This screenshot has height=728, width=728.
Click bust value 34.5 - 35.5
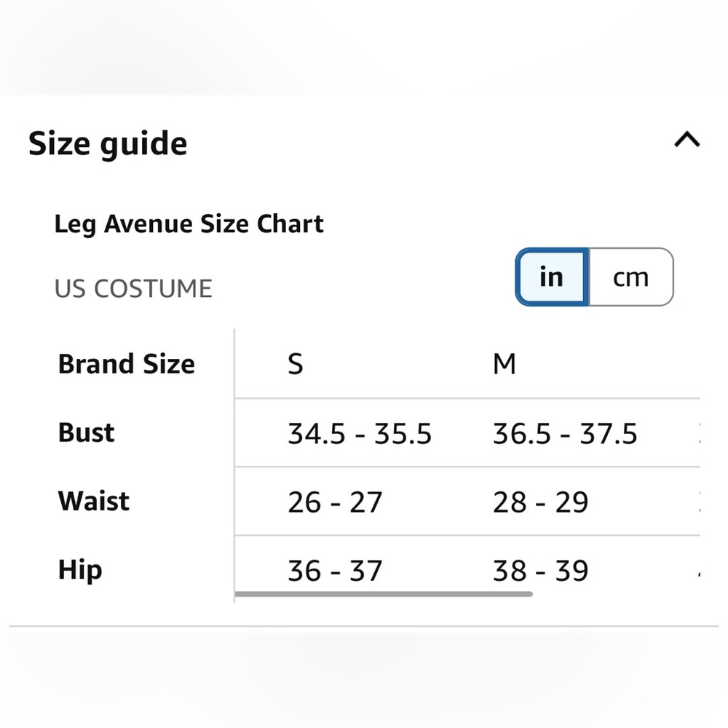point(360,434)
